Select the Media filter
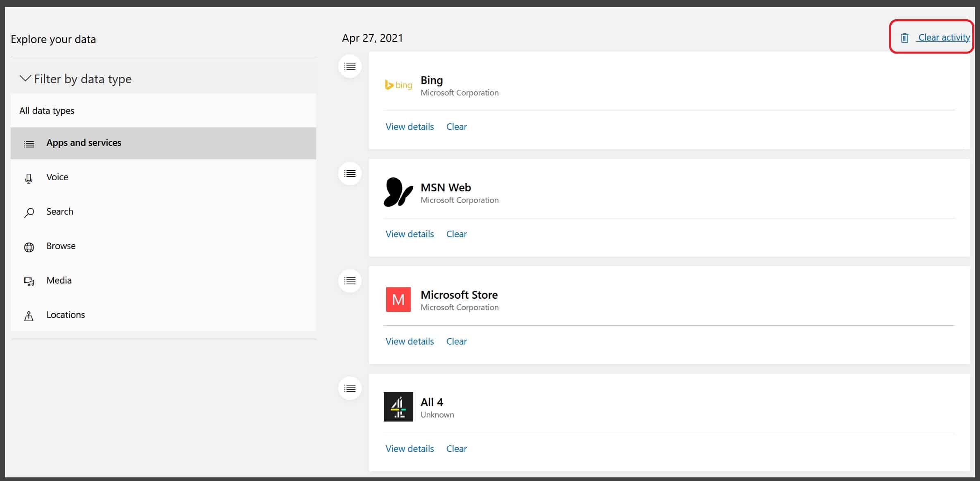This screenshot has height=481, width=980. coord(163,280)
